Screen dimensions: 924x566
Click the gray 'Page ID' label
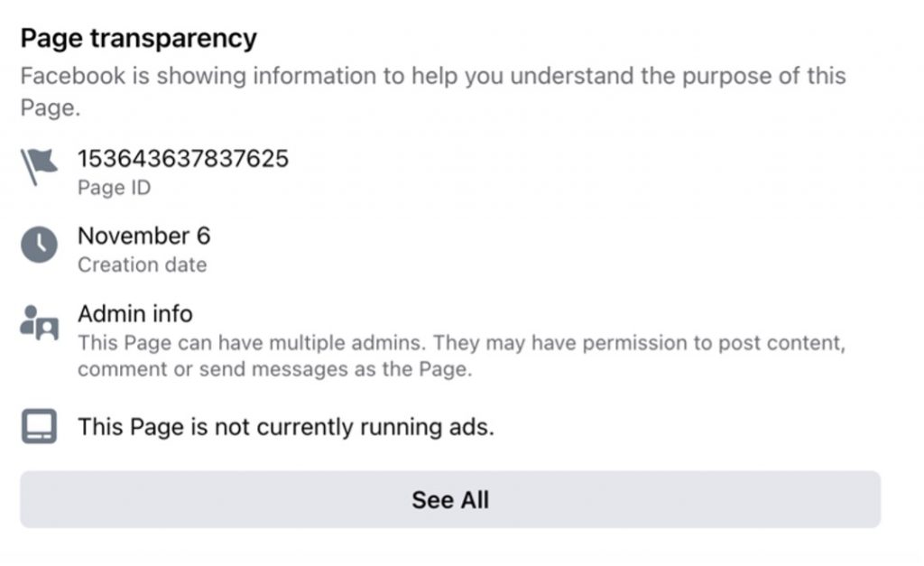tap(114, 189)
